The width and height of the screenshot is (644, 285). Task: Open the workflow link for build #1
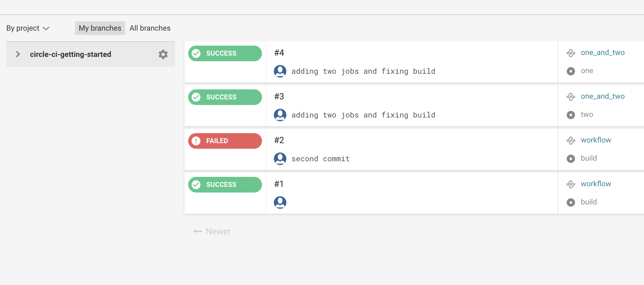pos(596,184)
